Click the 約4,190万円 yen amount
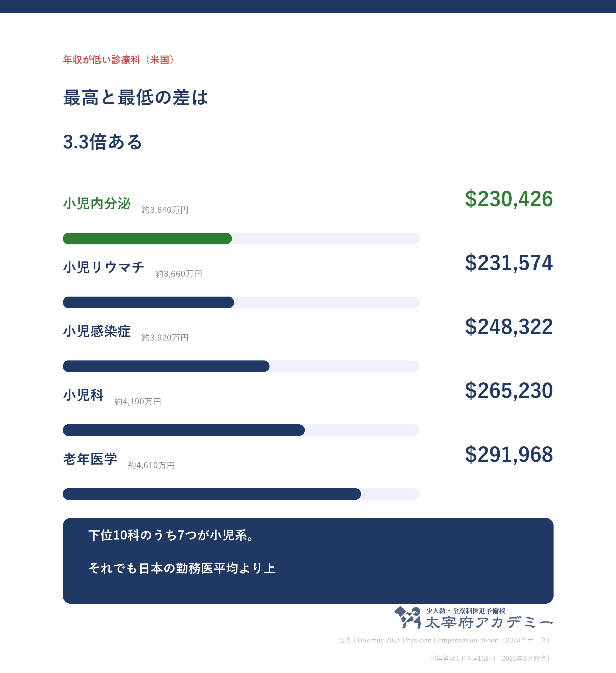 coord(137,401)
